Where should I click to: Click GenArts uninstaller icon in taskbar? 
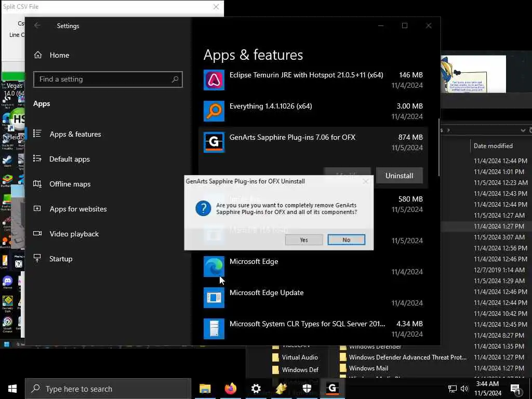(332, 389)
